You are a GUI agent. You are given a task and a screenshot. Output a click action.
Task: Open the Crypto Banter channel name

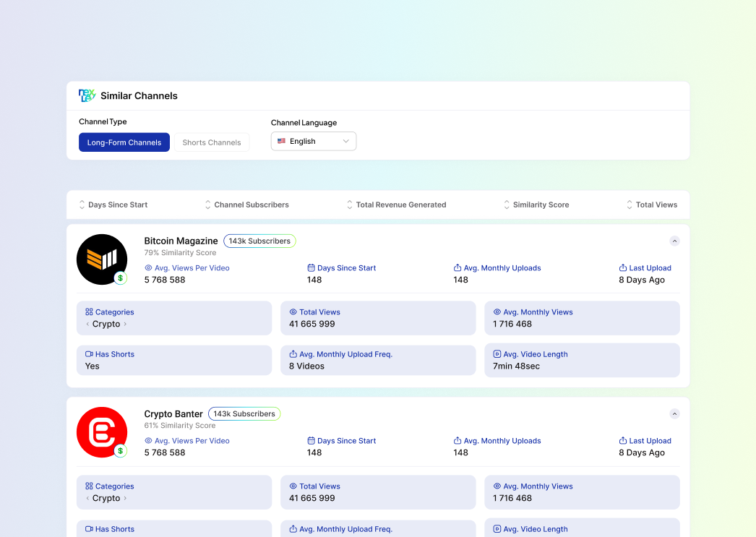pos(173,414)
